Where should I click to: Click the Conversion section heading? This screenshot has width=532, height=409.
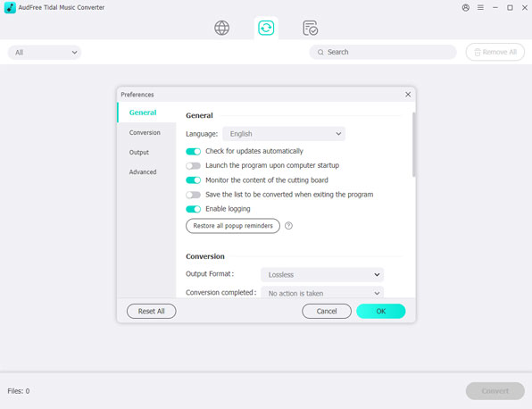tap(205, 256)
